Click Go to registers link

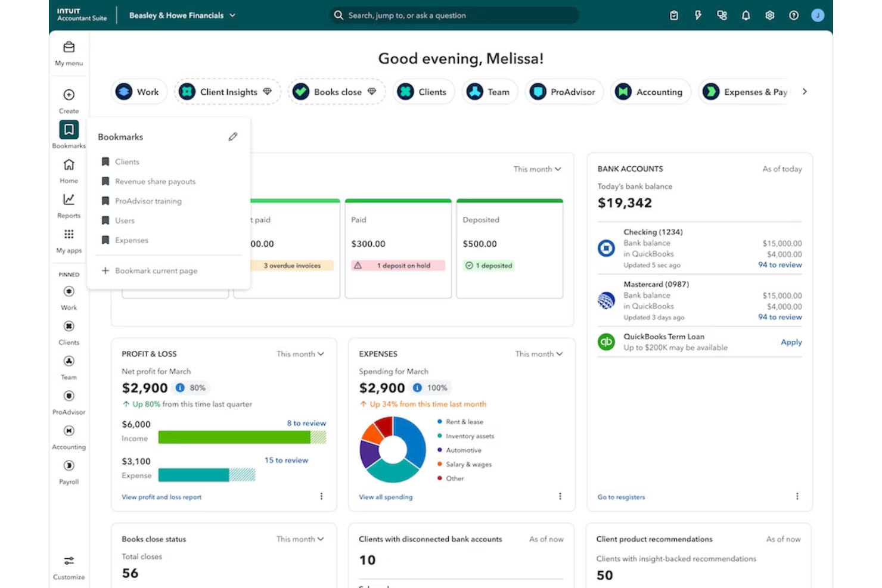coord(621,497)
